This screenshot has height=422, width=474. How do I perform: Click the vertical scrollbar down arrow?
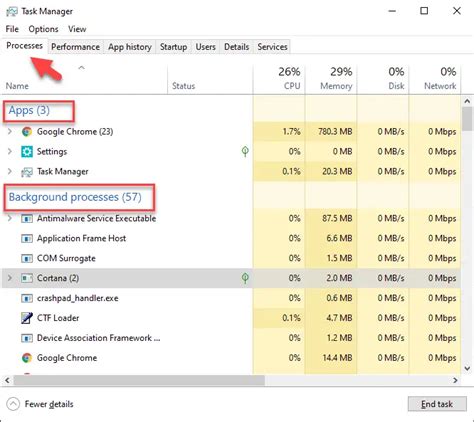coord(467,368)
